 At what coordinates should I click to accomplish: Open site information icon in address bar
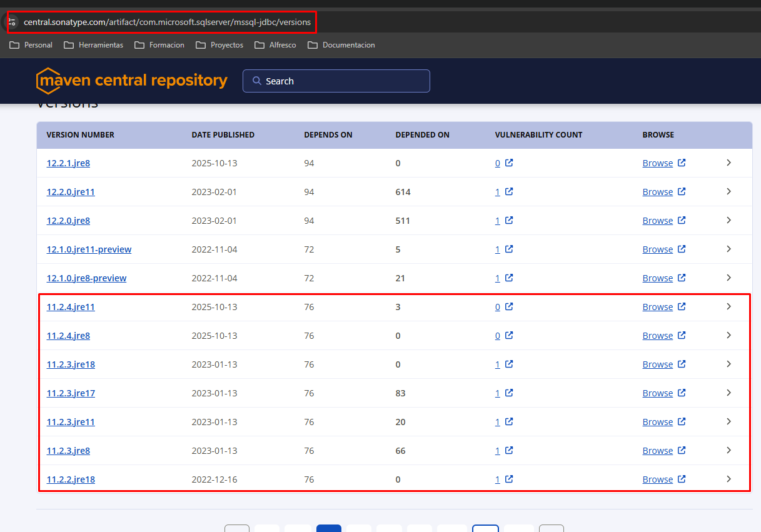click(12, 22)
